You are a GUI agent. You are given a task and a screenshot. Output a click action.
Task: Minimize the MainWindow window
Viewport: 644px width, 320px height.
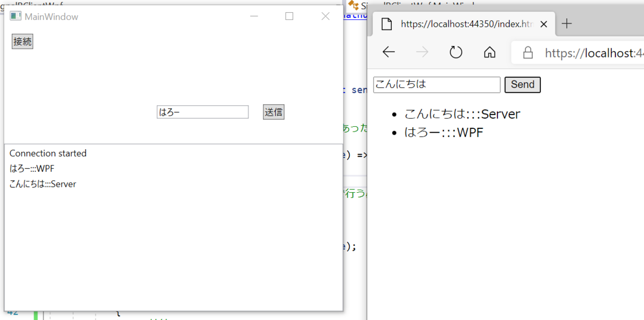click(254, 16)
